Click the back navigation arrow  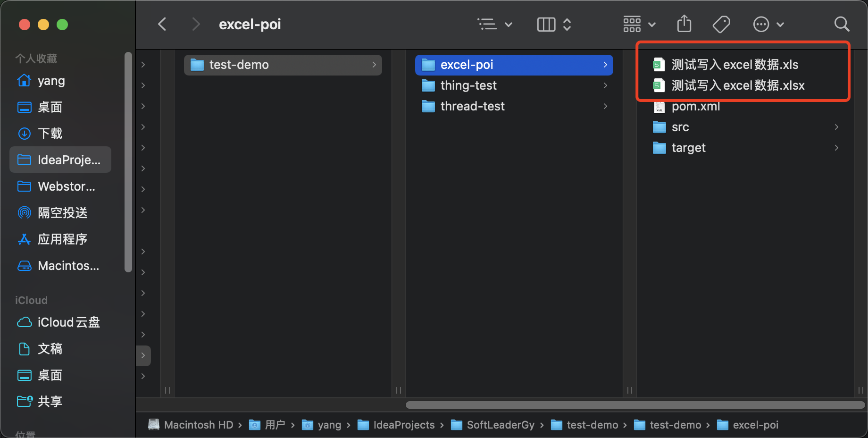point(162,24)
